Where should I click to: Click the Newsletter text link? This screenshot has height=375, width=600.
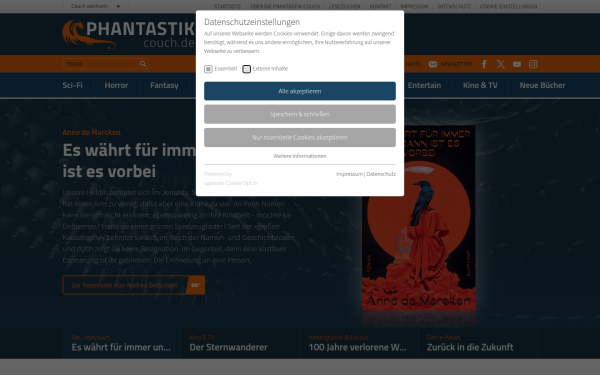456,64
